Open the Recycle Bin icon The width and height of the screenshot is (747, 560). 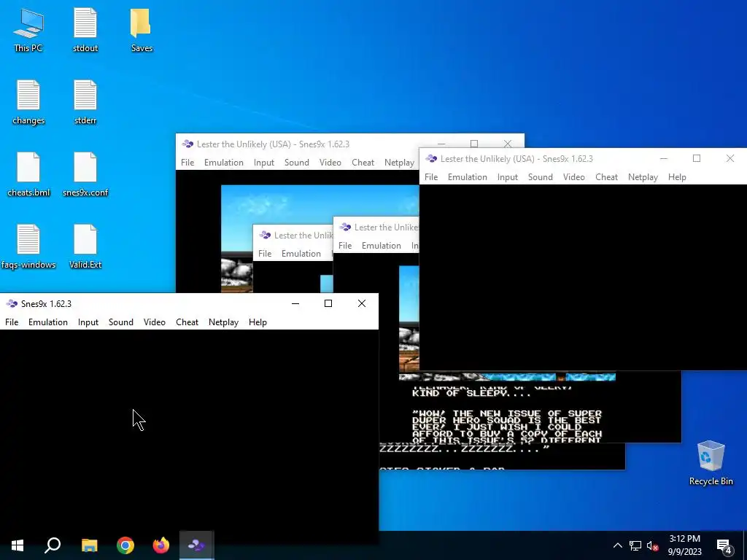(x=711, y=463)
